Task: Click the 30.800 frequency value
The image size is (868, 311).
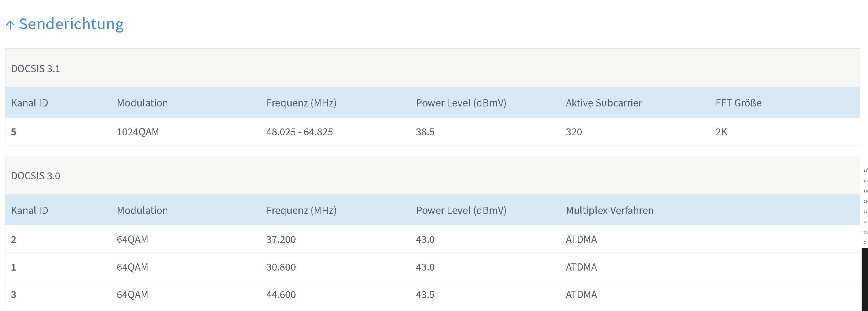Action: pyautogui.click(x=281, y=267)
